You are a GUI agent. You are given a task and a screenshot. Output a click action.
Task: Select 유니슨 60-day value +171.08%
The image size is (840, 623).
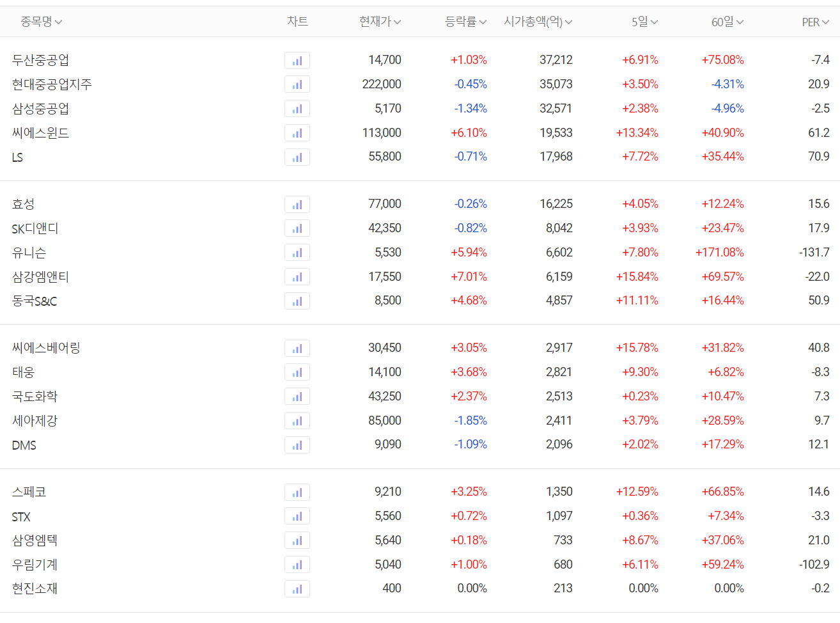coord(720,253)
